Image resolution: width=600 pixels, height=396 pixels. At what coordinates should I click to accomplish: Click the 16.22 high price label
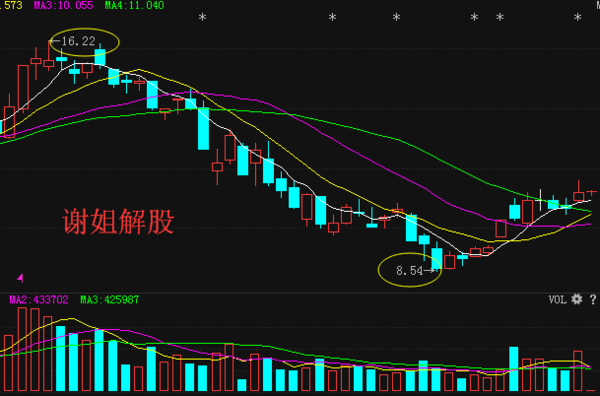pos(78,41)
